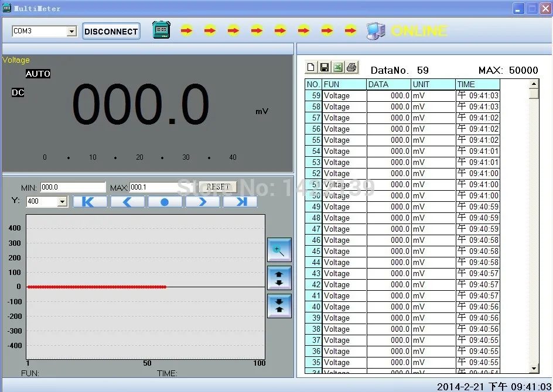Minimize the MultiMeter window
Image resolution: width=553 pixels, height=392 pixels.
[x=518, y=9]
